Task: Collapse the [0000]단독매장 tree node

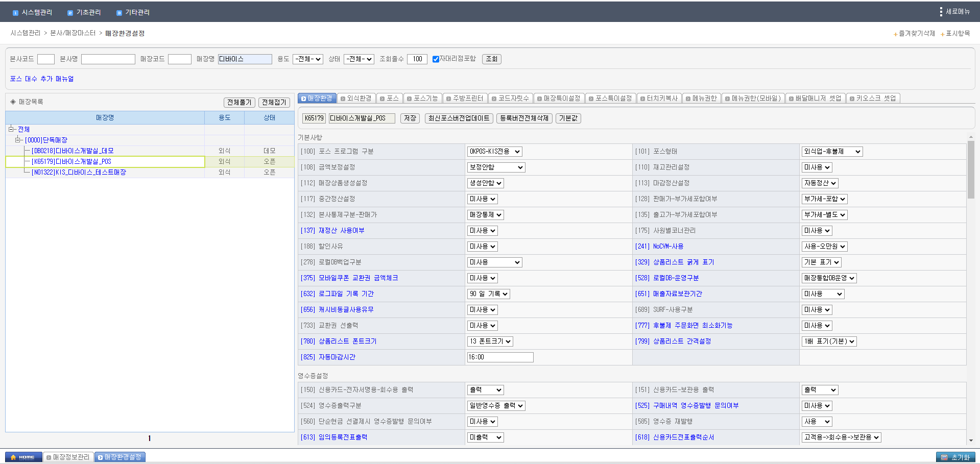Action: pyautogui.click(x=18, y=140)
